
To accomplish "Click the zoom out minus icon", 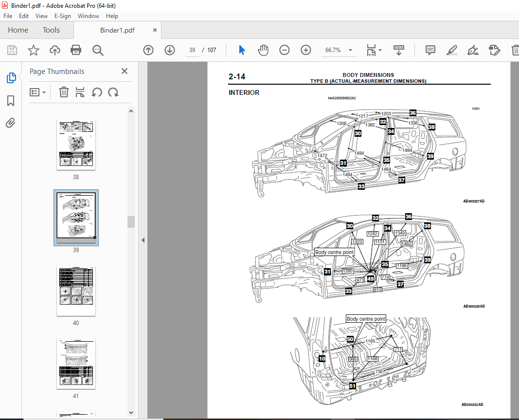I will pos(285,50).
